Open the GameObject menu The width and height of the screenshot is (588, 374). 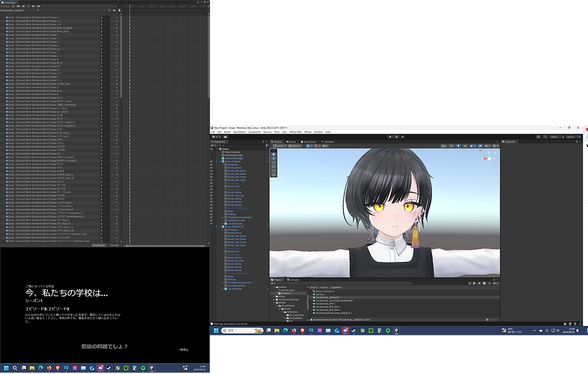click(x=239, y=132)
